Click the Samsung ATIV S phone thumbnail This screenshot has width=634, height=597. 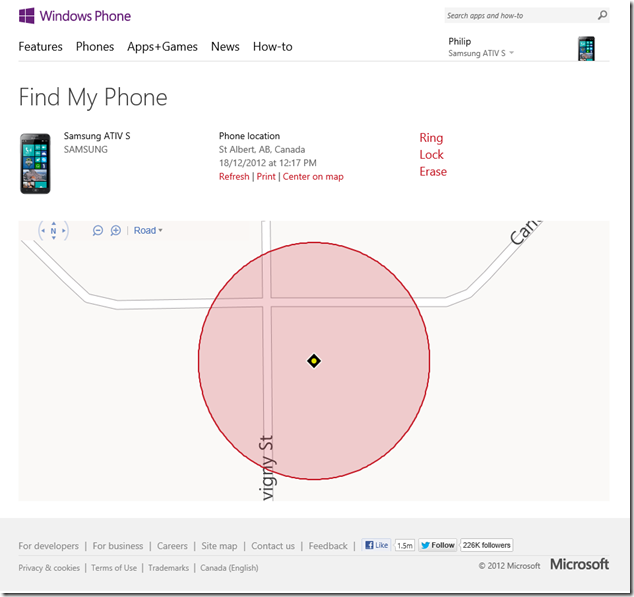point(35,163)
